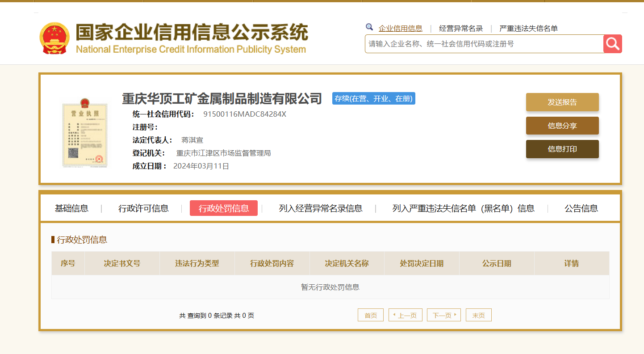Click the registration authority 重庆市江津区市场监督管理局
The width and height of the screenshot is (644, 354).
click(224, 153)
